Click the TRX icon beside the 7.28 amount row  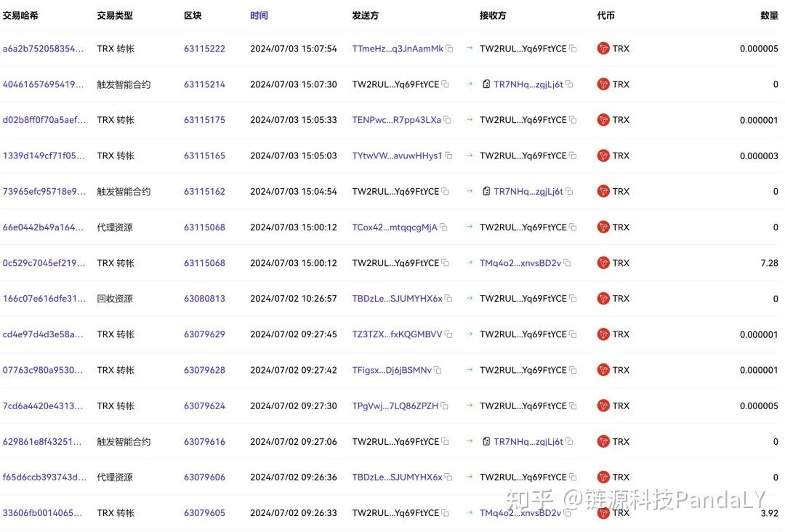[x=603, y=262]
